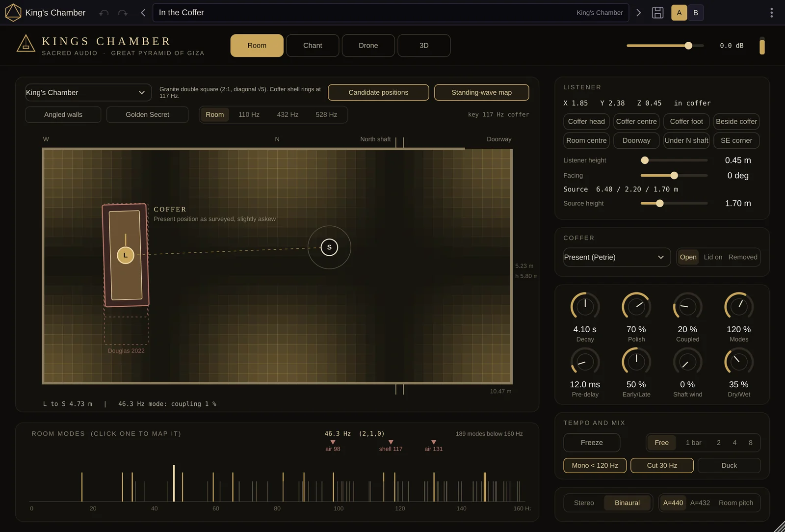Adjust the Dry/Wet knob
The image size is (785, 532).
(x=739, y=362)
